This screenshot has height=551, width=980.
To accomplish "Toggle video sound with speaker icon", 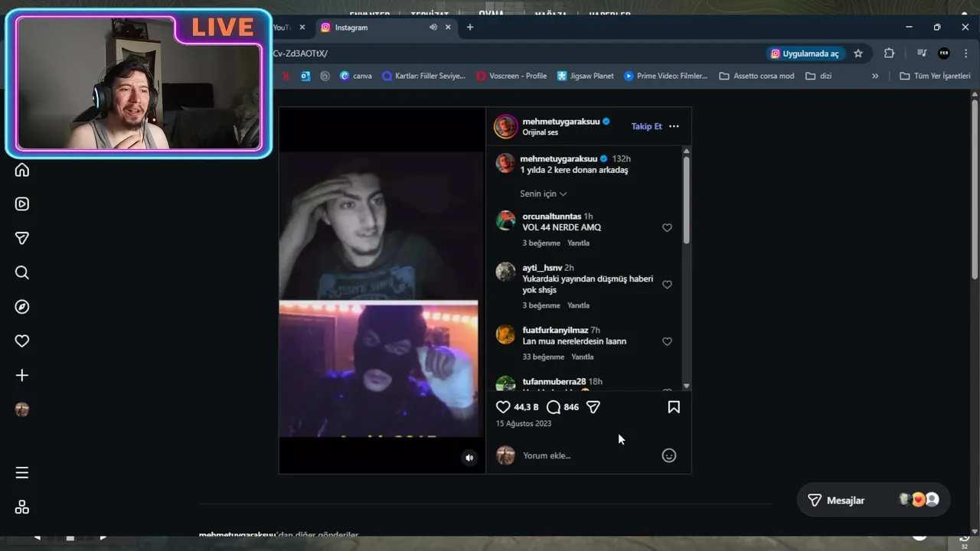I will [x=469, y=458].
